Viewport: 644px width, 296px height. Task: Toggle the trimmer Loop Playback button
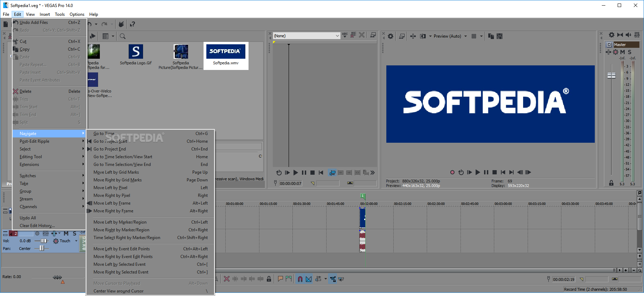click(x=279, y=173)
